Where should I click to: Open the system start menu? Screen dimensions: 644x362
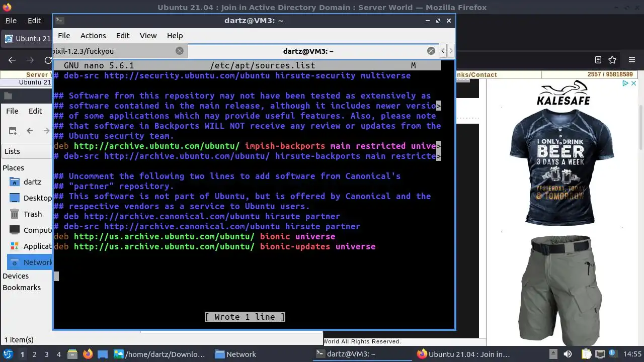coord(8,354)
